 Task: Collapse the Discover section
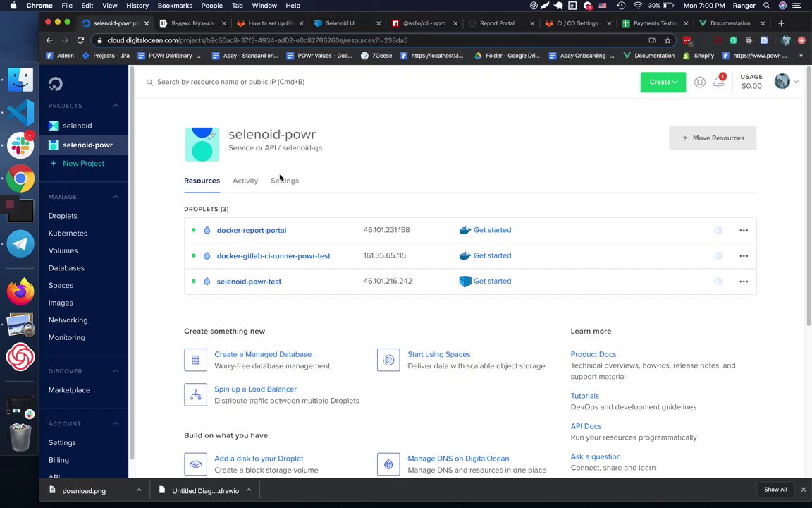116,371
